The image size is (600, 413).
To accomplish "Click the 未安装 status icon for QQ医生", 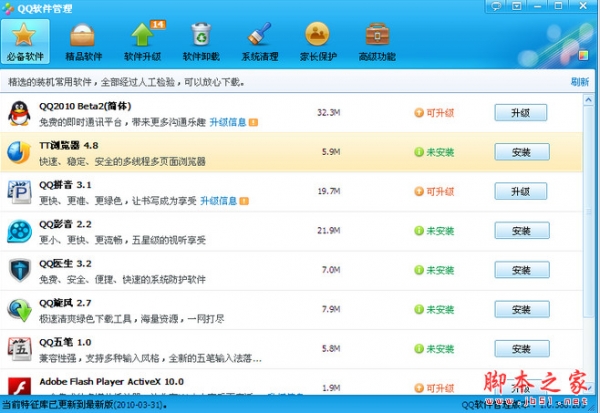I will click(x=419, y=270).
